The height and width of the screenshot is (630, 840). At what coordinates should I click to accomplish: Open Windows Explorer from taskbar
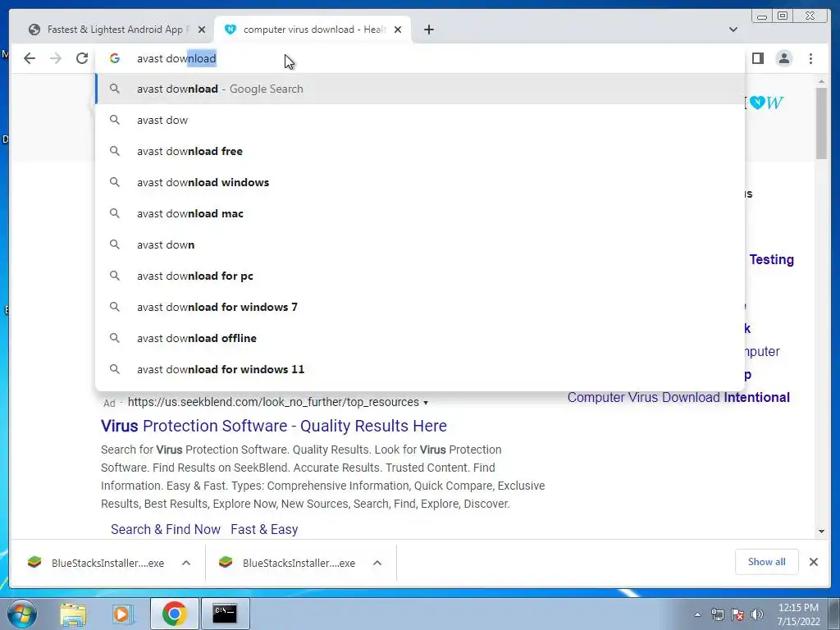[73, 614]
